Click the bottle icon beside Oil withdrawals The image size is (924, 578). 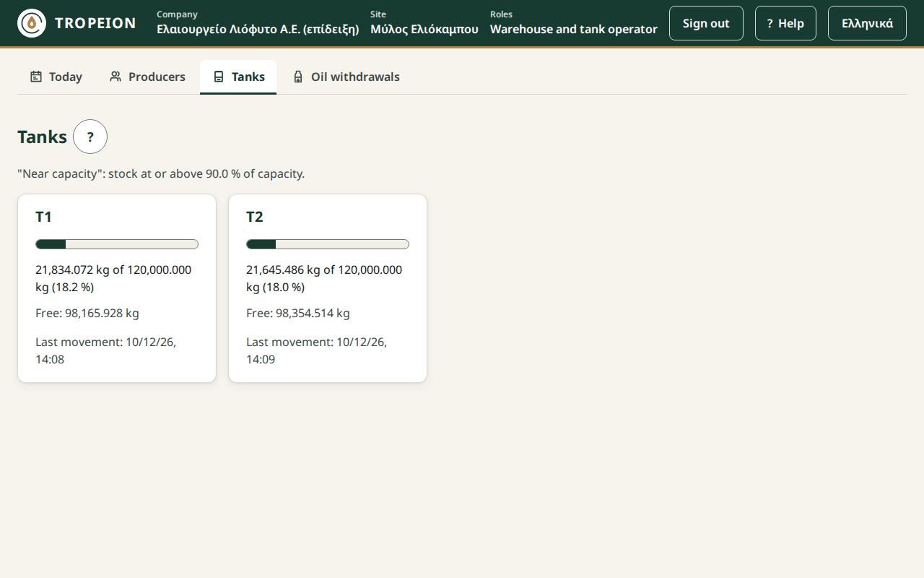click(x=298, y=77)
